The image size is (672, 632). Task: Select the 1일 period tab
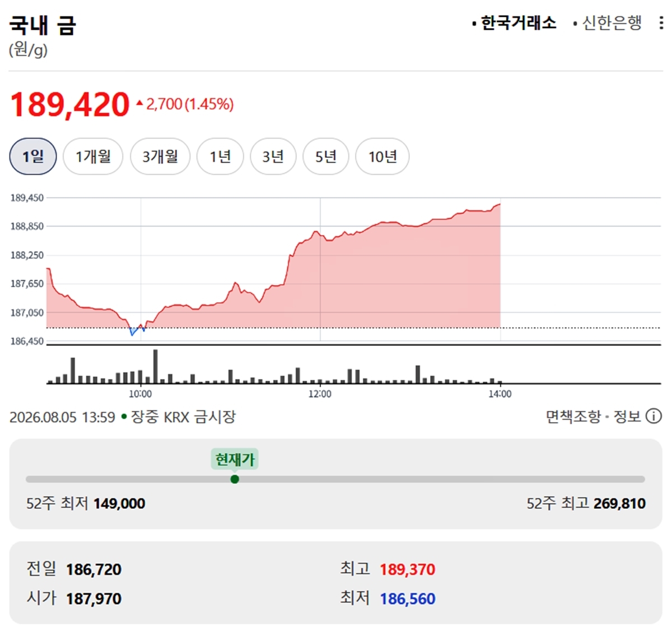33,156
